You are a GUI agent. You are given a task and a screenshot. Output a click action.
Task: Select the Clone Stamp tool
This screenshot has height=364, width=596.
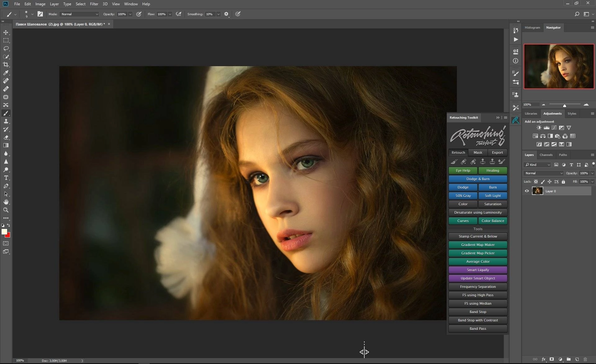click(x=6, y=121)
